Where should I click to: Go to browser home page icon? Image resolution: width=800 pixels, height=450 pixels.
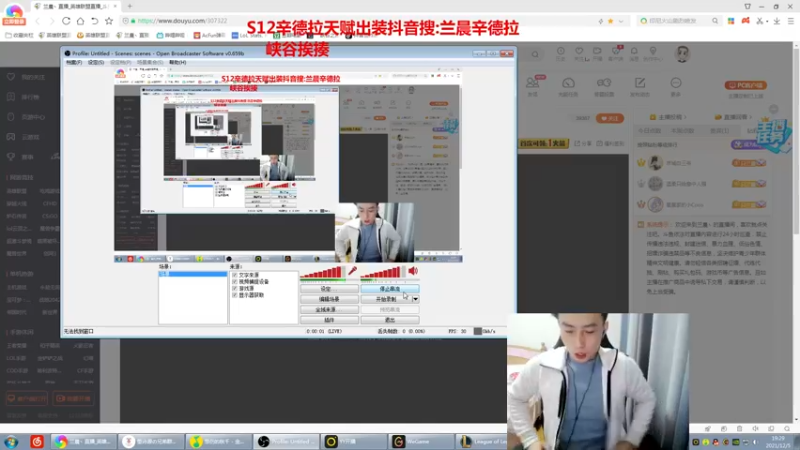click(x=80, y=21)
